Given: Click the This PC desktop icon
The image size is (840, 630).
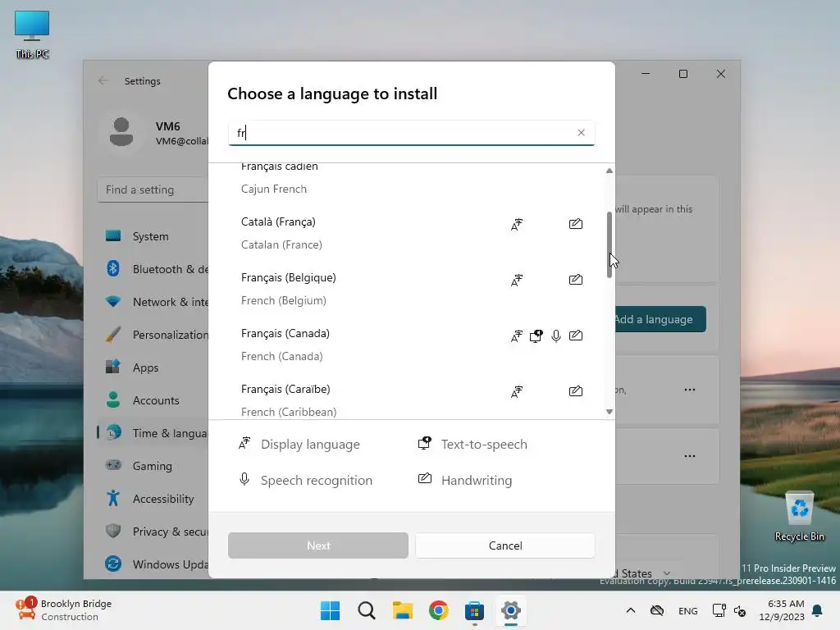Looking at the screenshot, I should point(32,34).
